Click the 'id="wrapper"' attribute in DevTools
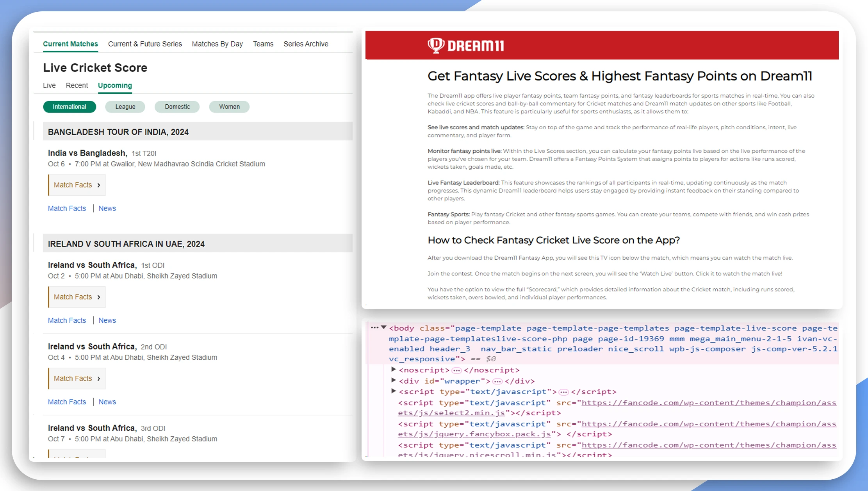 (454, 381)
